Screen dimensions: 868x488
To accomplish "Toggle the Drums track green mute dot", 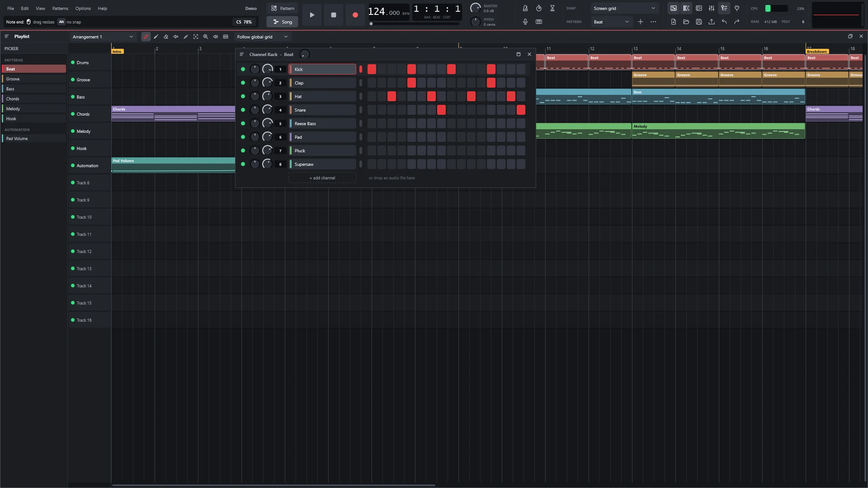I will (x=73, y=63).
